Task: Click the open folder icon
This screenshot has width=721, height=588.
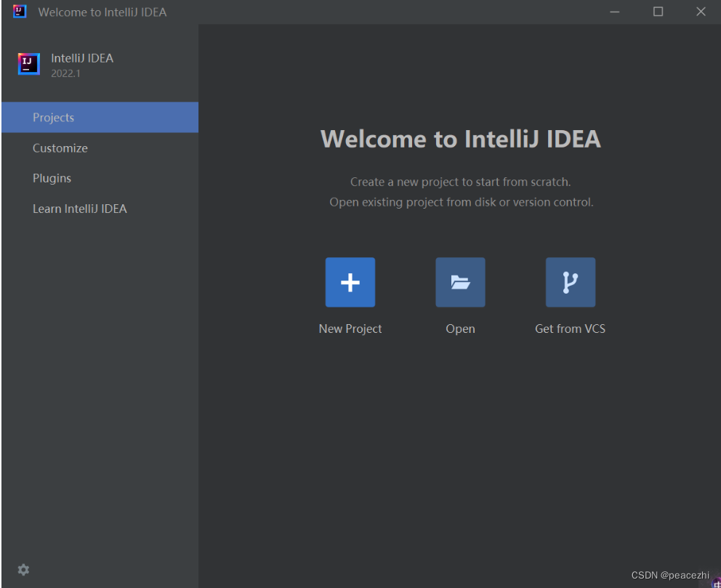Action: pos(460,282)
